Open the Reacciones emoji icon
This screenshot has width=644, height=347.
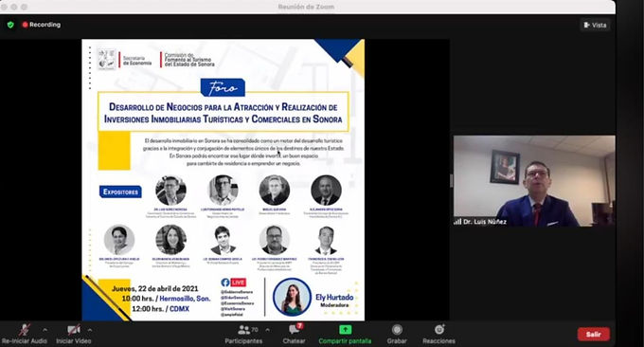[x=439, y=329]
